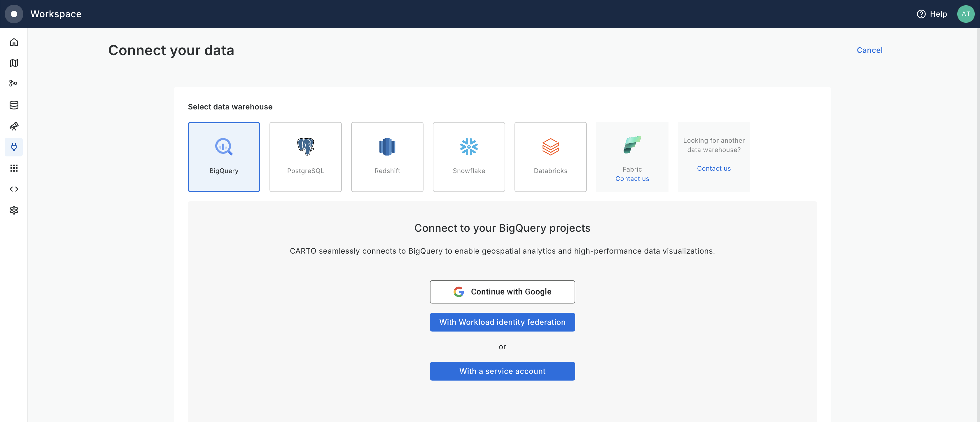Viewport: 980px width, 422px height.
Task: Open the Connections plug icon
Action: coord(14,147)
